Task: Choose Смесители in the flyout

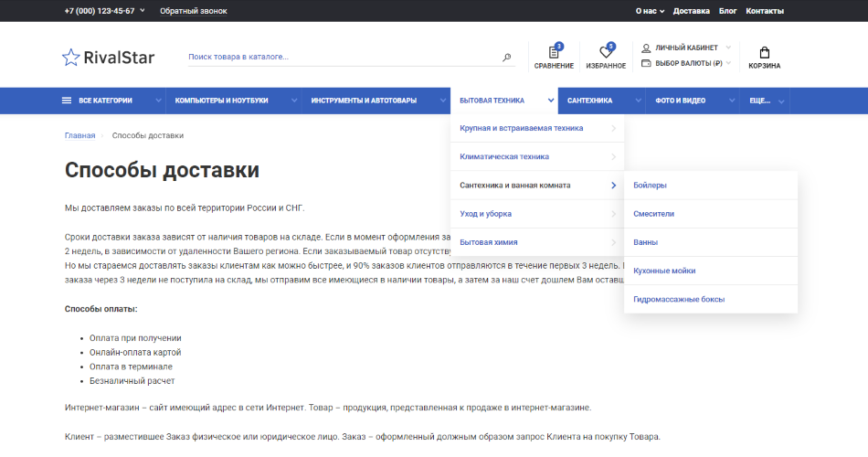Action: coord(711,214)
